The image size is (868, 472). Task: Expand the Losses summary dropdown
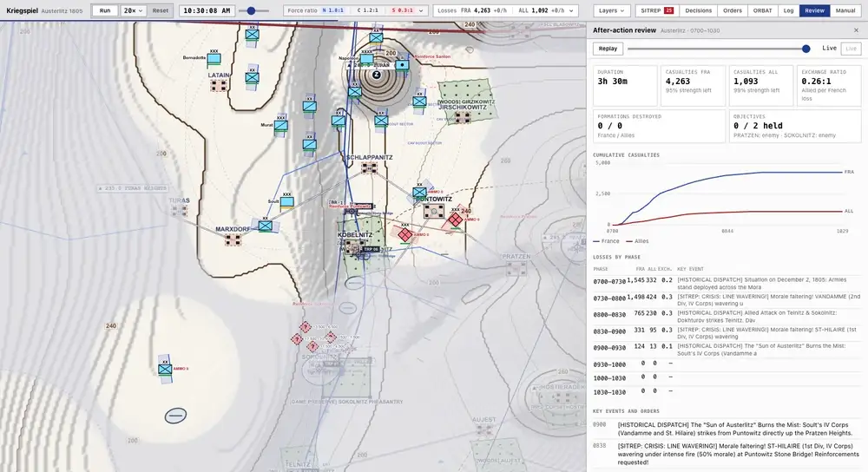[x=506, y=10]
